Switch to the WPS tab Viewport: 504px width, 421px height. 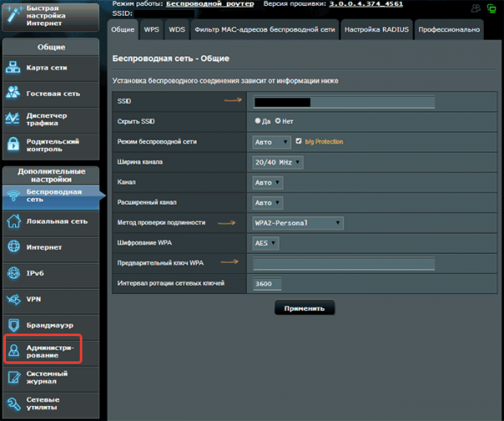click(x=151, y=29)
